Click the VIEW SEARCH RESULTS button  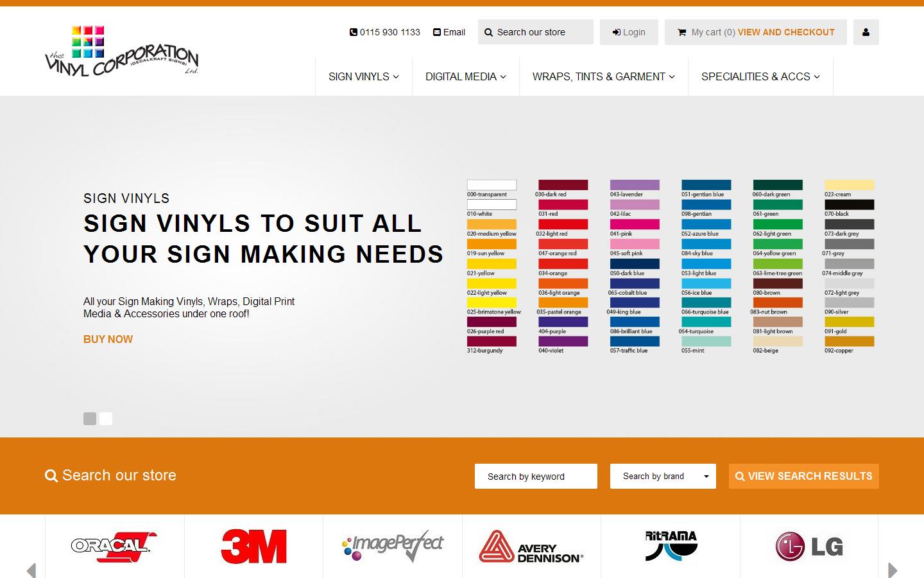[x=803, y=476]
